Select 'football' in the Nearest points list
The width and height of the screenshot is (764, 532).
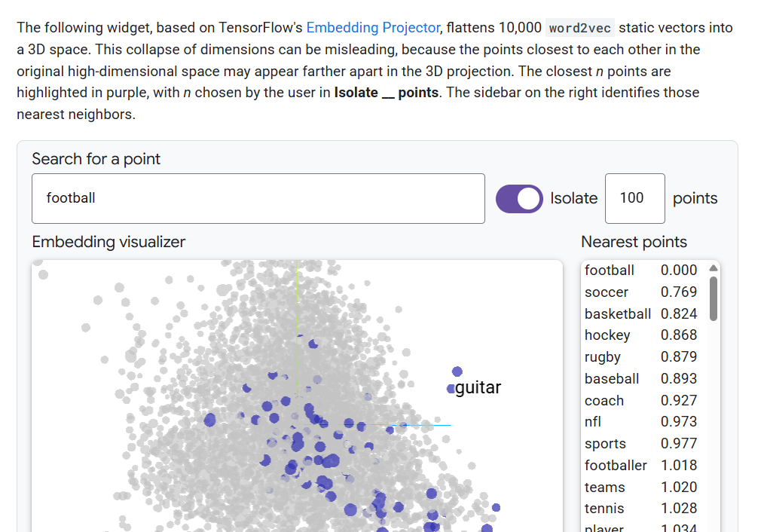610,271
